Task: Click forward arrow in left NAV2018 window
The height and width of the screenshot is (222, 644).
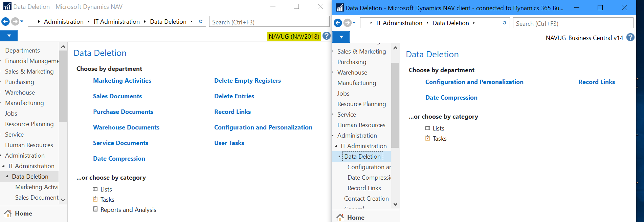Action: [x=15, y=22]
